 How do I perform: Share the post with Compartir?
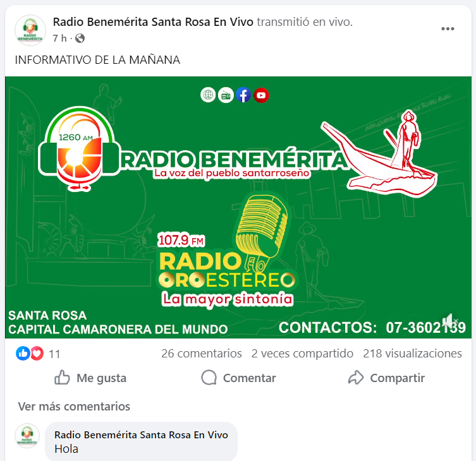pyautogui.click(x=386, y=378)
